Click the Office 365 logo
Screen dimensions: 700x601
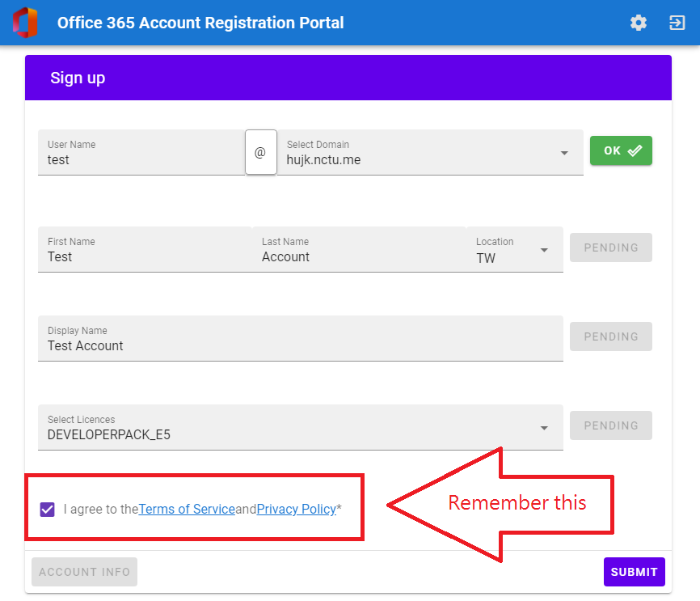pyautogui.click(x=25, y=23)
